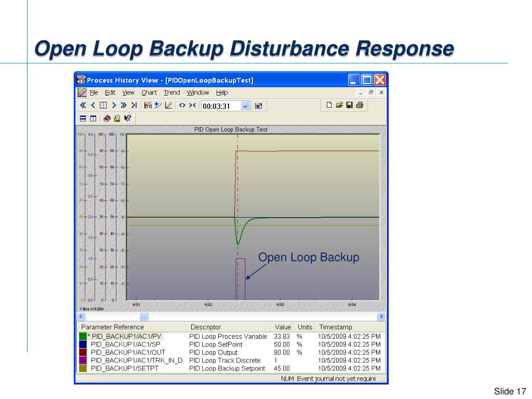532x399 pixels.
Task: Click the single right scroll-forward arrow
Action: 114,105
